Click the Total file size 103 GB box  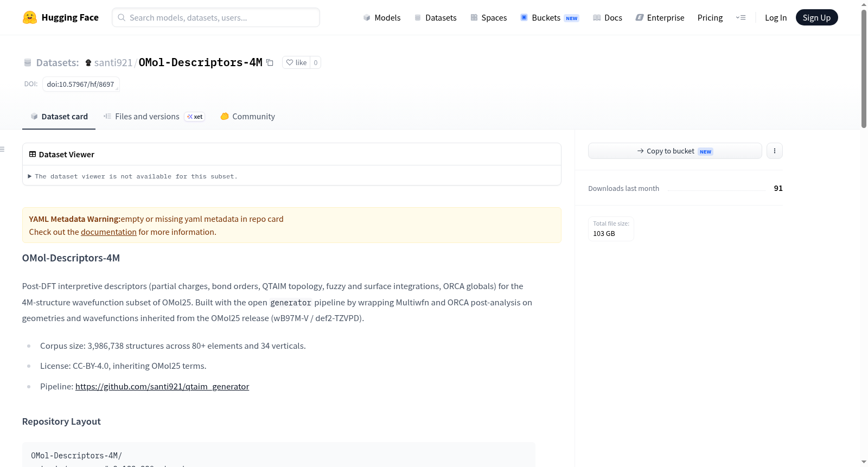click(611, 228)
